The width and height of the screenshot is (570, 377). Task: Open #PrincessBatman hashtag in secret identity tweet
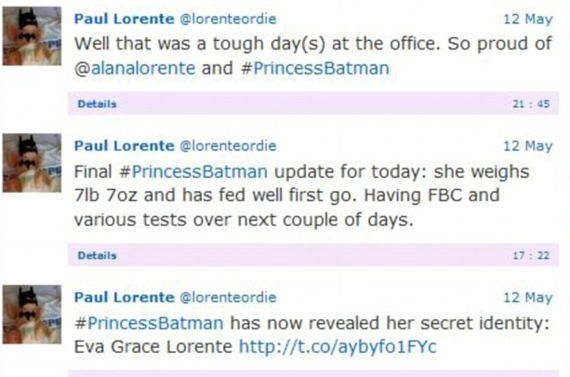point(149,323)
